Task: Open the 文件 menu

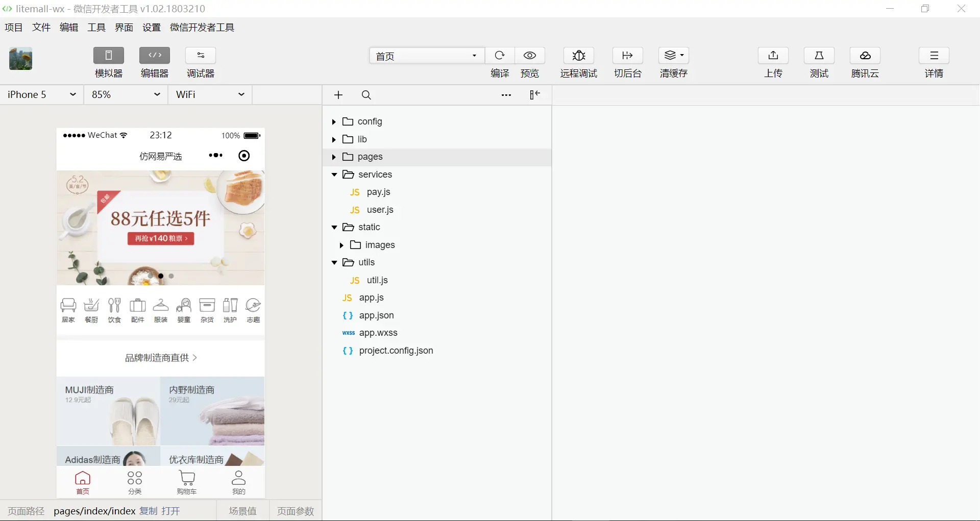Action: click(x=41, y=28)
